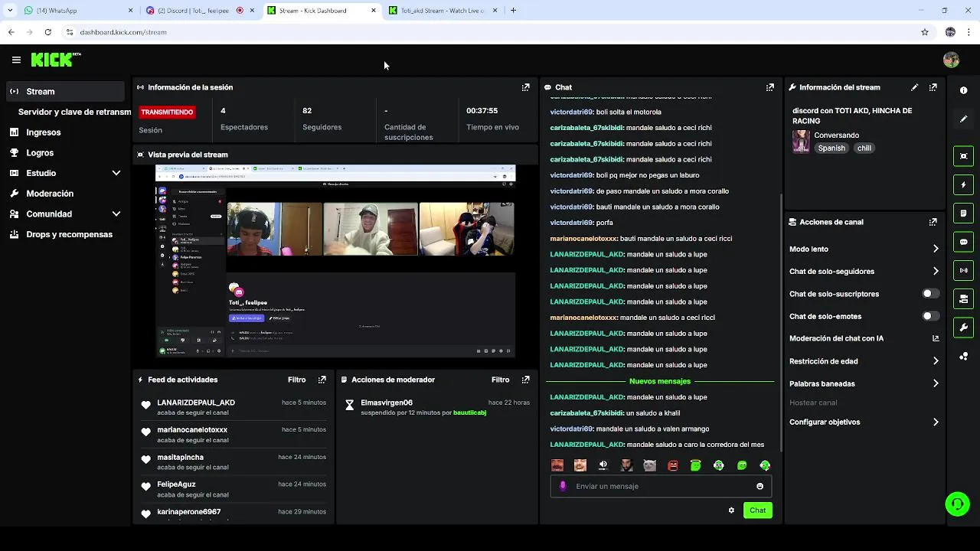
Task: Open the green support headset bubble
Action: tap(957, 504)
